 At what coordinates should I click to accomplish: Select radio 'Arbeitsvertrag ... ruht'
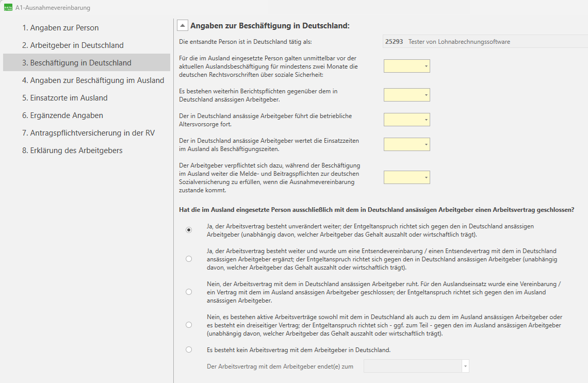[x=189, y=292]
